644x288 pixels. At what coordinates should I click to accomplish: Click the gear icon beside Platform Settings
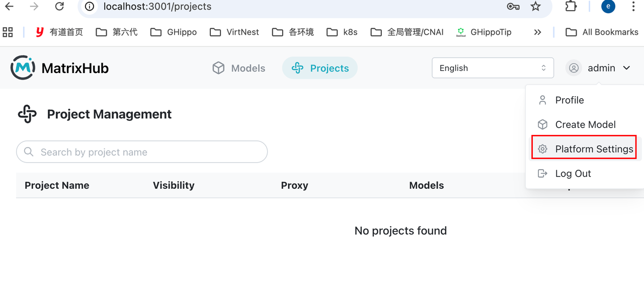point(542,149)
